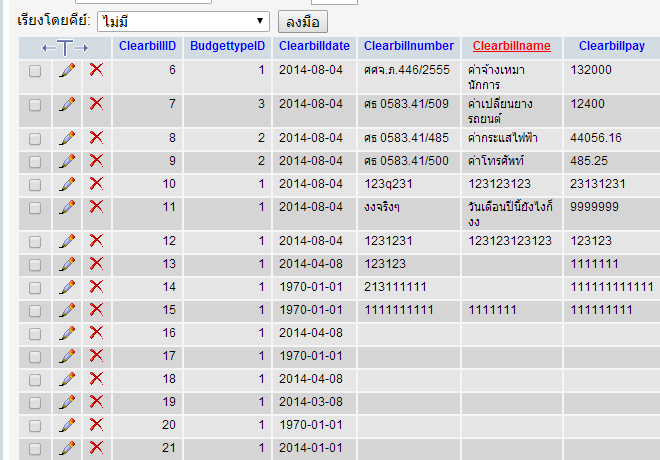Delete row with ClearbillID 18
This screenshot has height=460, width=660.
click(x=96, y=378)
